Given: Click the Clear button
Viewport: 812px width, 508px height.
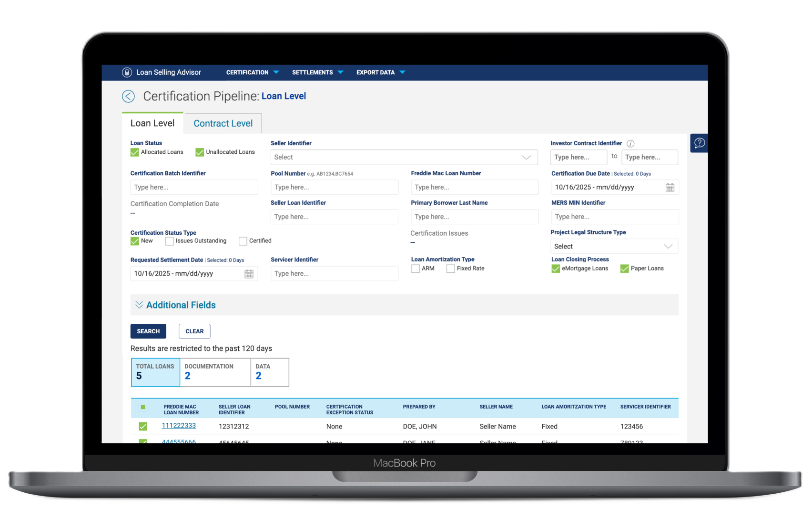Looking at the screenshot, I should tap(194, 331).
